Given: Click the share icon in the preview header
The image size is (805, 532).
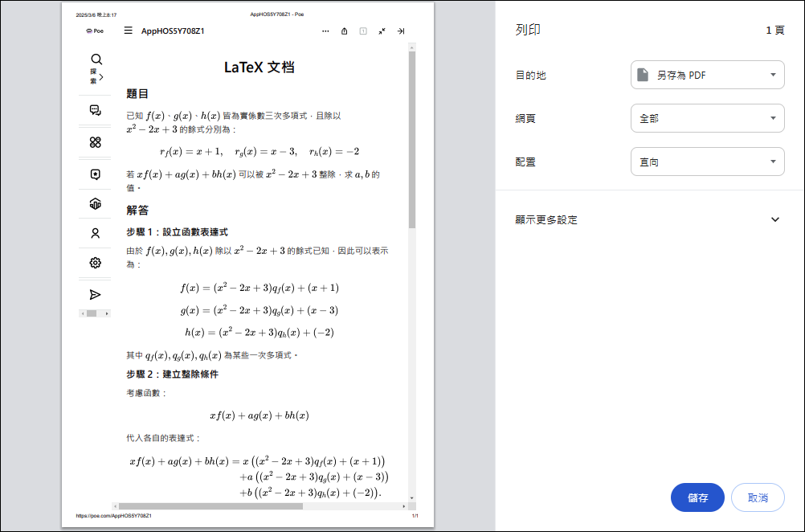Looking at the screenshot, I should (345, 31).
